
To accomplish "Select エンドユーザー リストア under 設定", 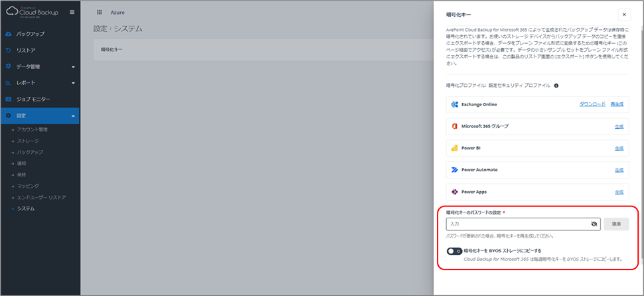I will (41, 198).
